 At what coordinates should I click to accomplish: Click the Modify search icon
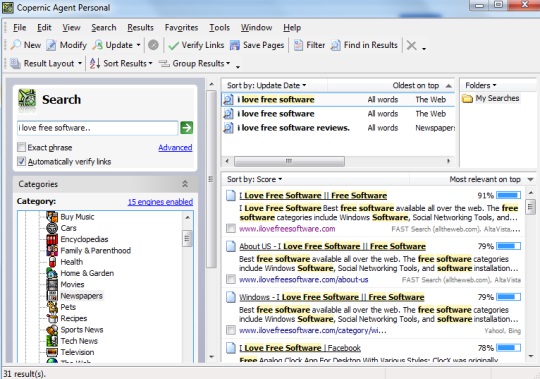pyautogui.click(x=51, y=45)
